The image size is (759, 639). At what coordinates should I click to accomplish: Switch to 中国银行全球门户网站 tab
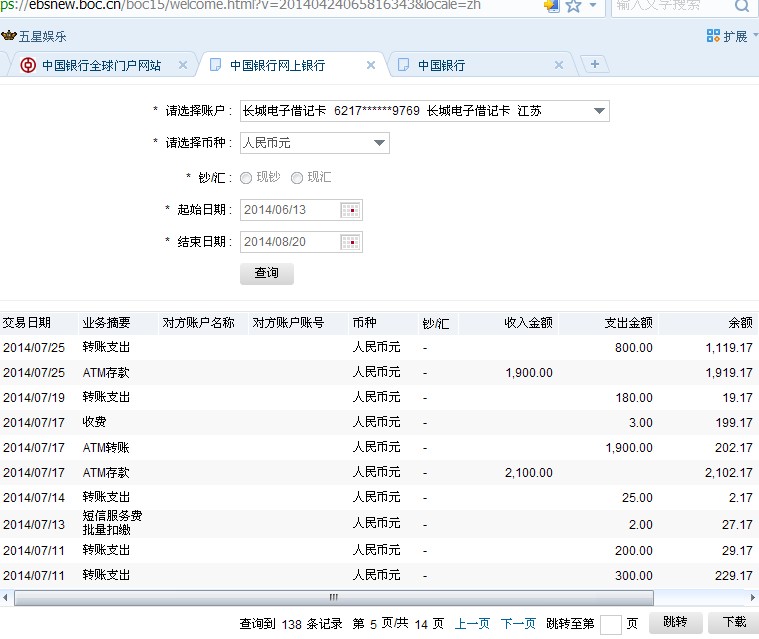pos(100,65)
